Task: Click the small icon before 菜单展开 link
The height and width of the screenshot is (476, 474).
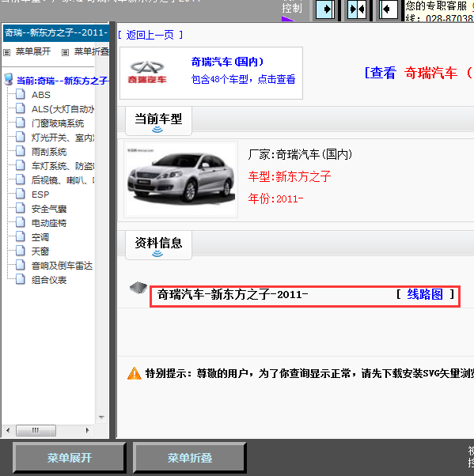Action: [6, 52]
